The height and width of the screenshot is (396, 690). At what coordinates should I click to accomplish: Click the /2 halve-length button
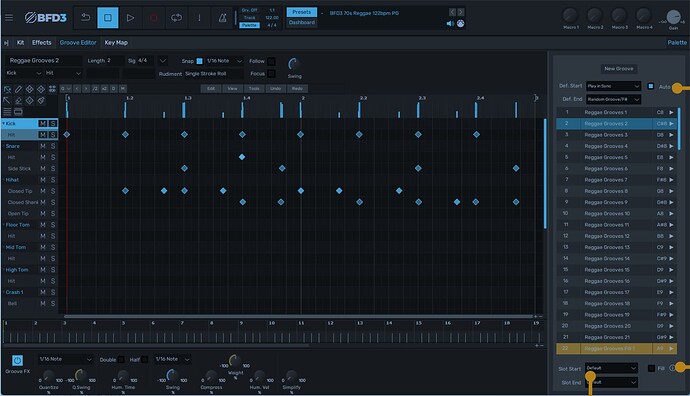95,88
